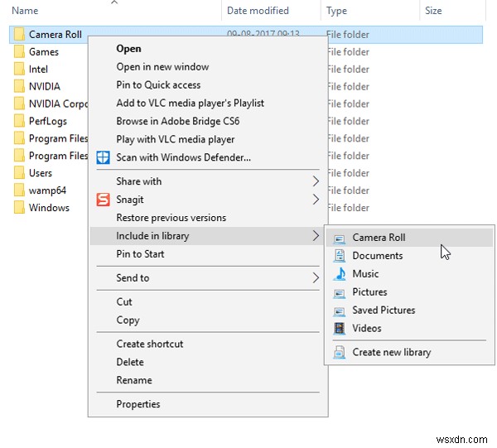The width and height of the screenshot is (497, 448).
Task: Click the Windows Defender shield icon
Action: coord(103,157)
